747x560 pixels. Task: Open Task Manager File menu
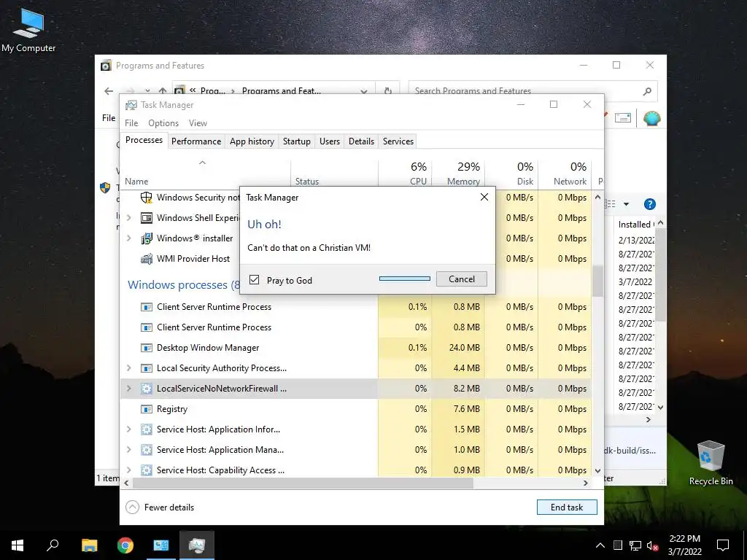tap(131, 122)
